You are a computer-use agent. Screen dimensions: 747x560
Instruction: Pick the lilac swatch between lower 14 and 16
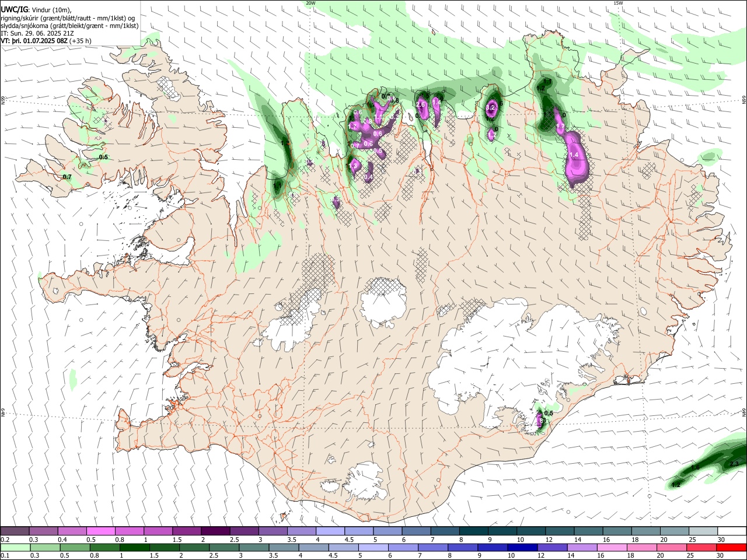pos(581,548)
